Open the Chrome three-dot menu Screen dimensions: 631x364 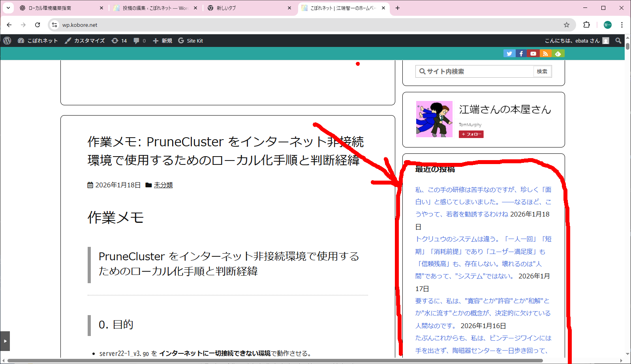(622, 25)
